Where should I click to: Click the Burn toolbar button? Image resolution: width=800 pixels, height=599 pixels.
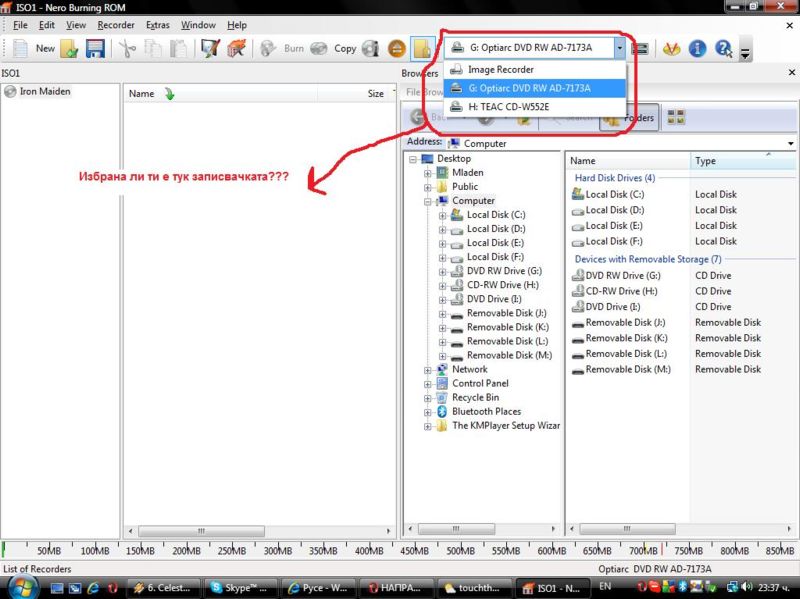282,48
